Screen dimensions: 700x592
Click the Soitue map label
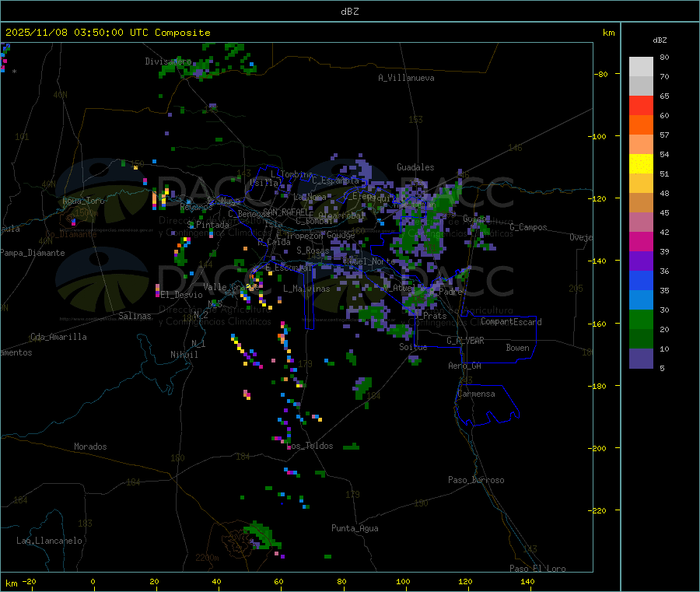point(413,347)
